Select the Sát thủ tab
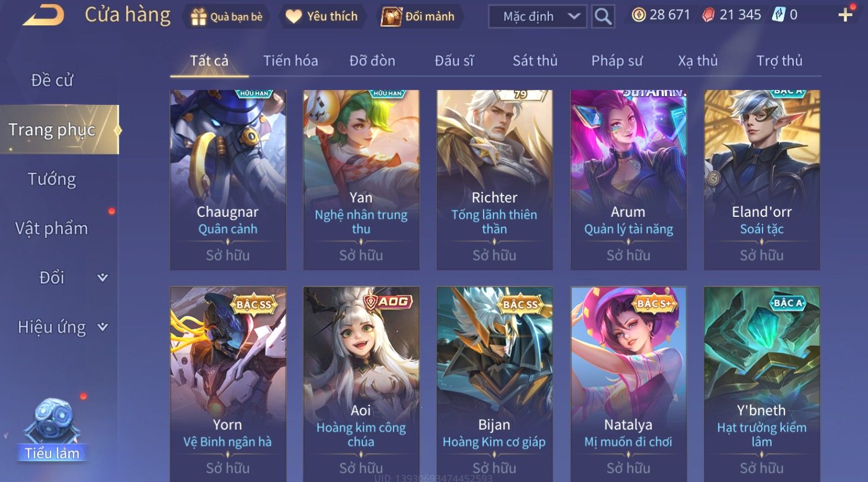This screenshot has height=482, width=868. (535, 61)
